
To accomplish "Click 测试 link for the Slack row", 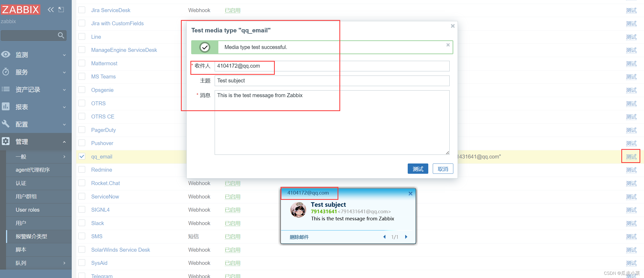I will point(631,223).
